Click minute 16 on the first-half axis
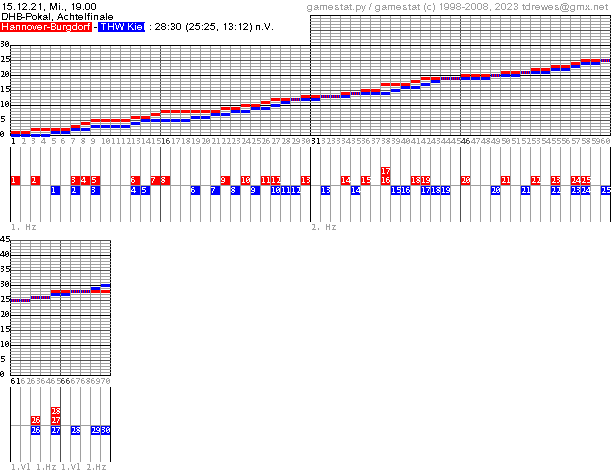 point(165,142)
